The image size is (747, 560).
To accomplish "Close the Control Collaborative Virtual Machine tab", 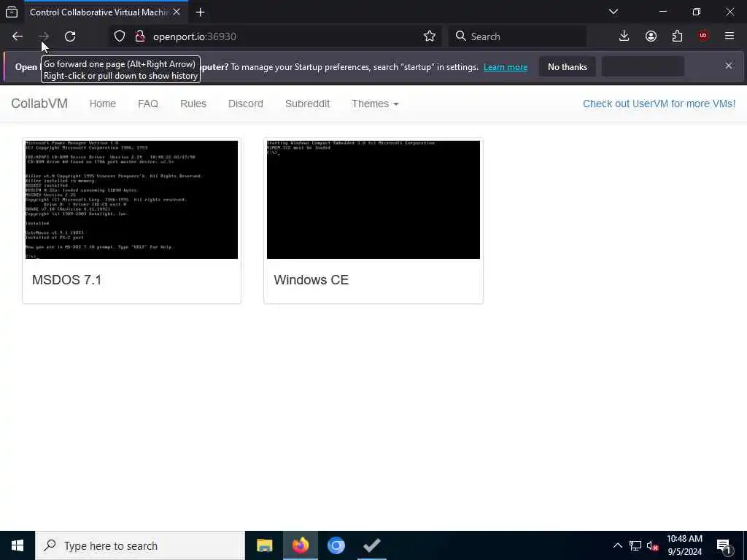I will [177, 12].
